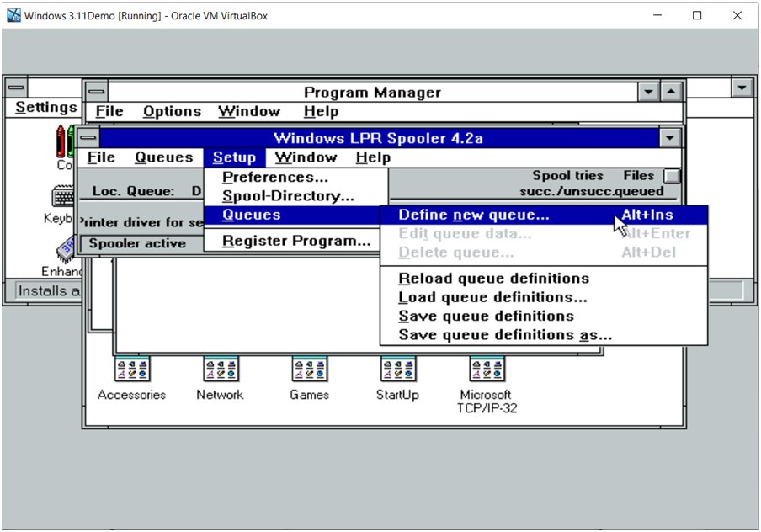The height and width of the screenshot is (532, 761).
Task: Click the succ./unsucc.queued header text
Action: 592,191
